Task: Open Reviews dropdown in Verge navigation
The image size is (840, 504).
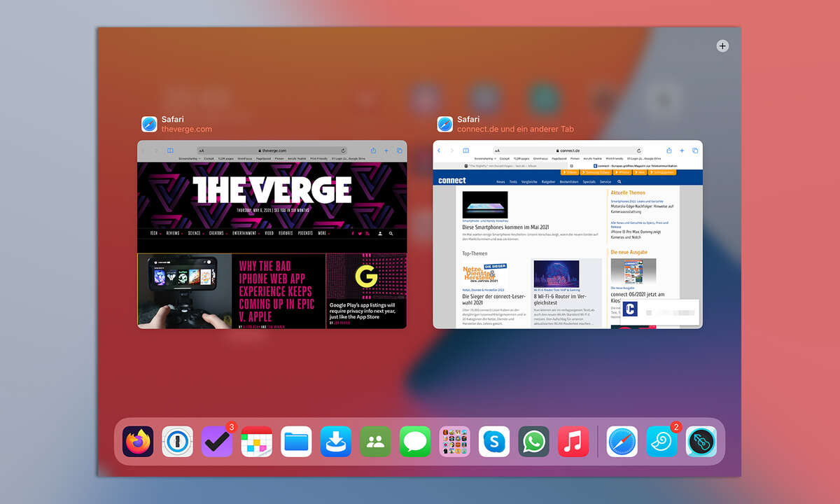Action: coord(174,233)
